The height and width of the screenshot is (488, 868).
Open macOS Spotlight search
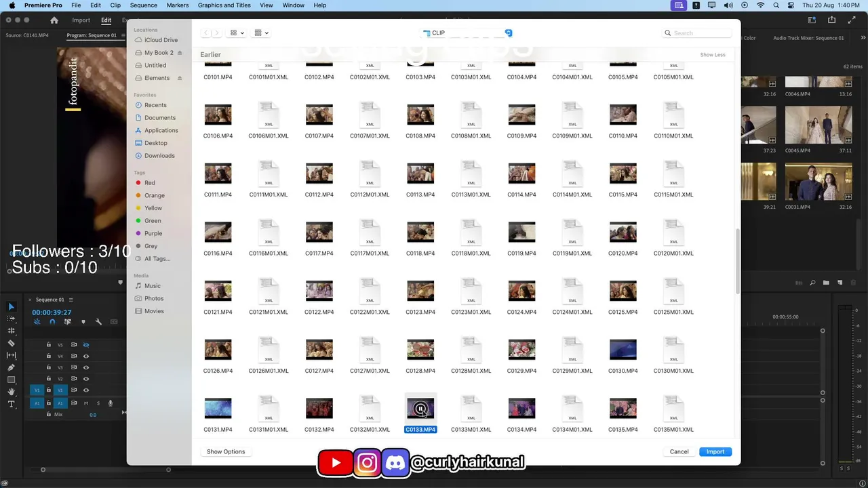776,5
